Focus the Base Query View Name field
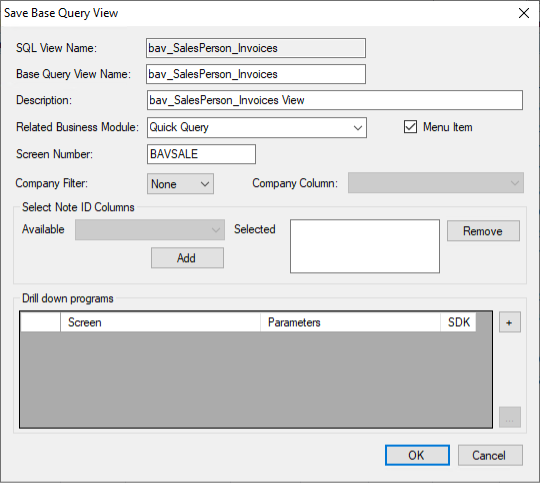Screen dimensions: 540x484 tap(256, 74)
